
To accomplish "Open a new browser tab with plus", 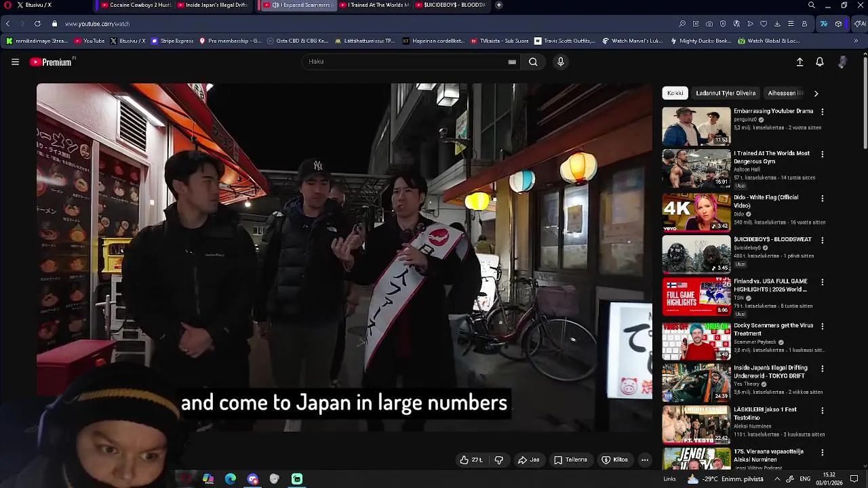I will click(x=498, y=5).
